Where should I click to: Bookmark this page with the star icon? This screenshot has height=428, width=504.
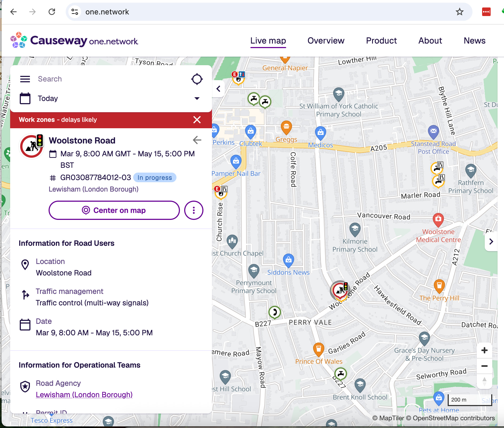click(x=459, y=12)
